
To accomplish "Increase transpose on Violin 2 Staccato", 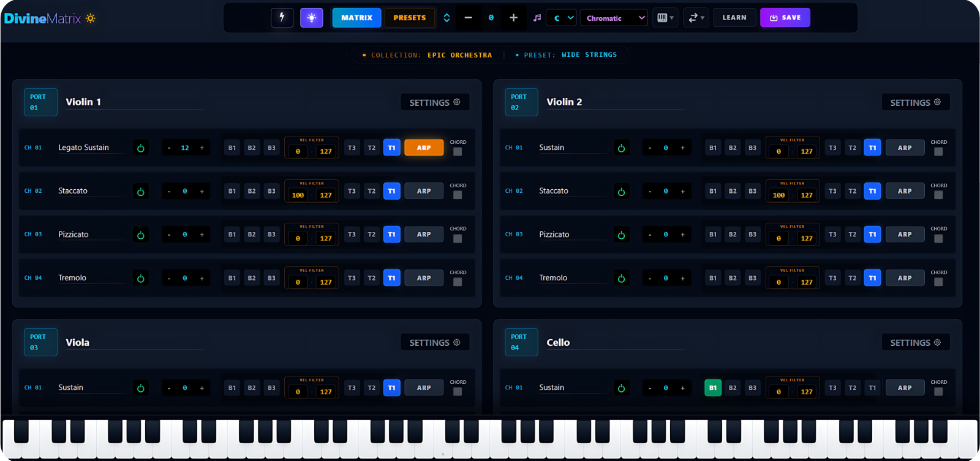I will pyautogui.click(x=683, y=191).
